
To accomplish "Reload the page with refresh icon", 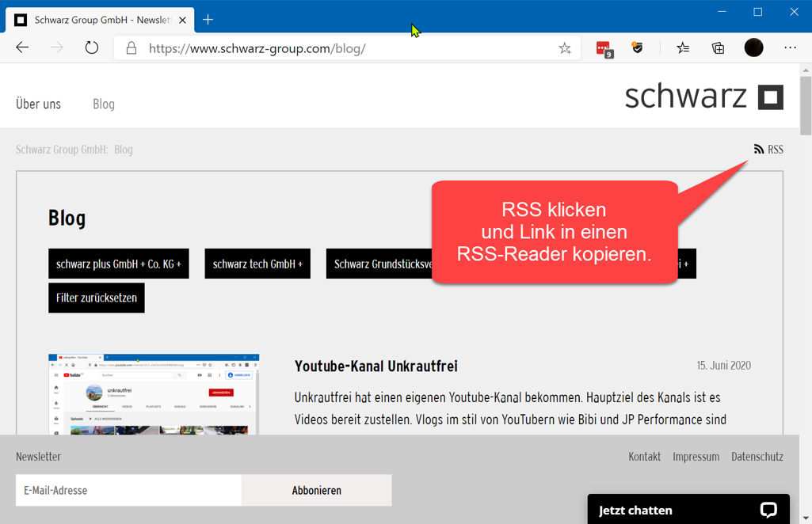I will tap(92, 48).
